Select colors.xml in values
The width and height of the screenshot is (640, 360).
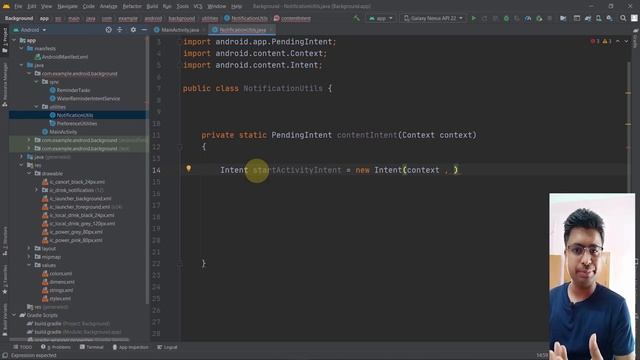61,273
